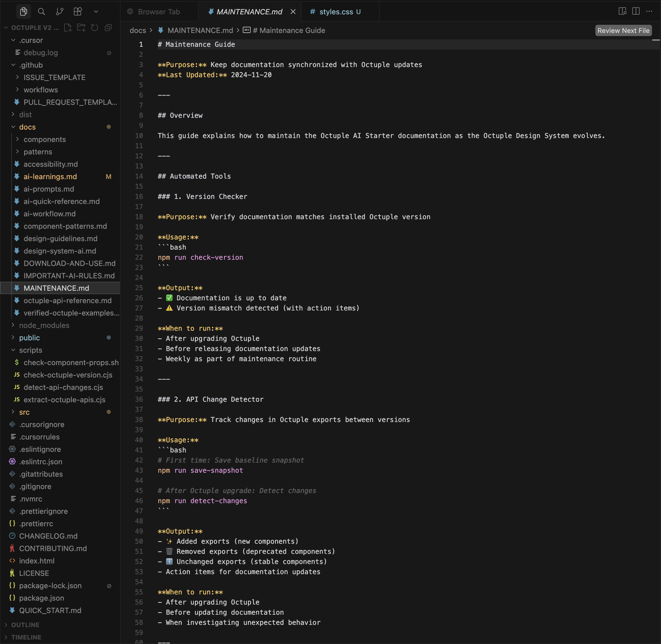This screenshot has height=644, width=661.
Task: Collapse the docs folder
Action: tap(27, 127)
